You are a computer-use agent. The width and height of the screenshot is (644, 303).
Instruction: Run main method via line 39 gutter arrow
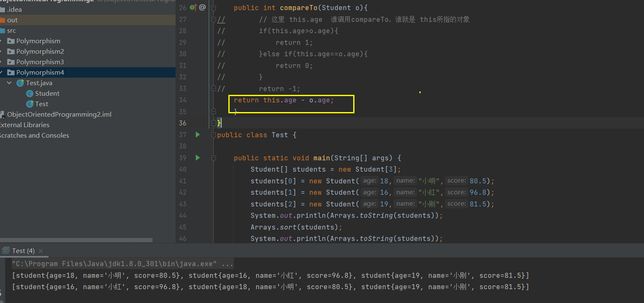pos(198,158)
